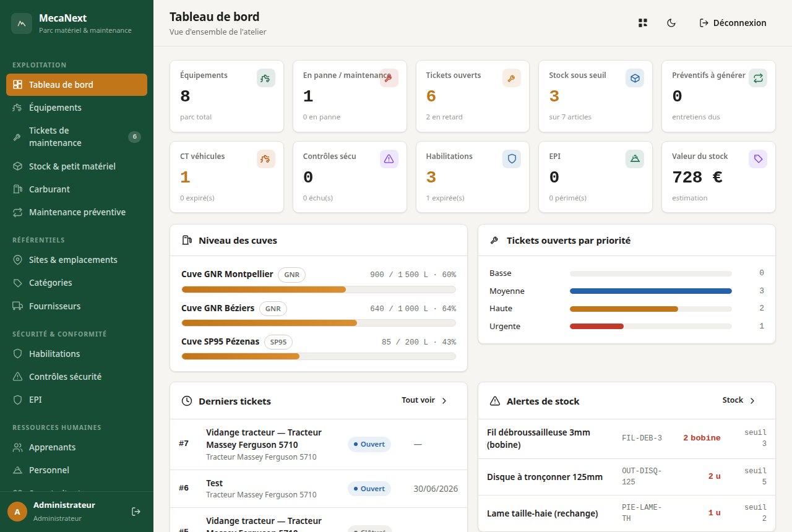Click the Stock sous seuil box icon
This screenshot has height=532, width=792.
pyautogui.click(x=635, y=78)
